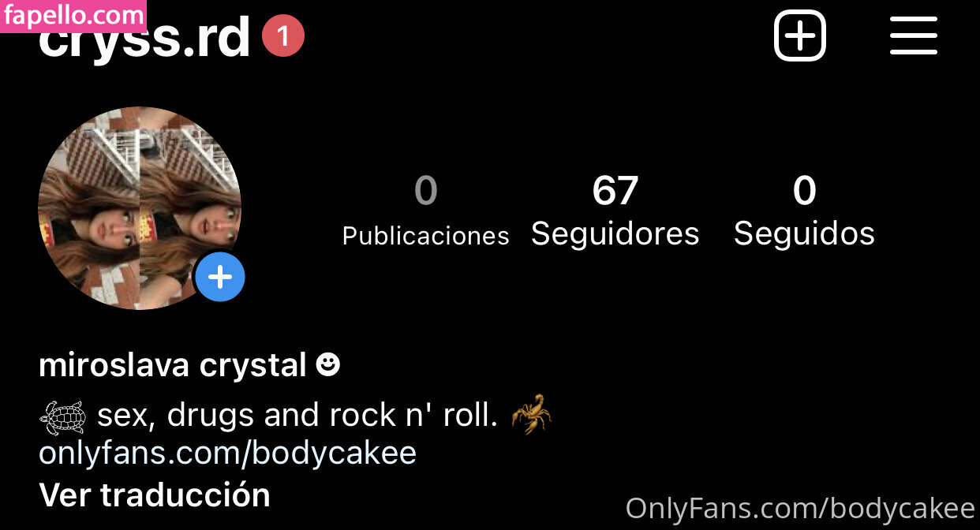Image resolution: width=980 pixels, height=530 pixels.
Task: Tap the turtle emoji in the bio
Action: 62,417
